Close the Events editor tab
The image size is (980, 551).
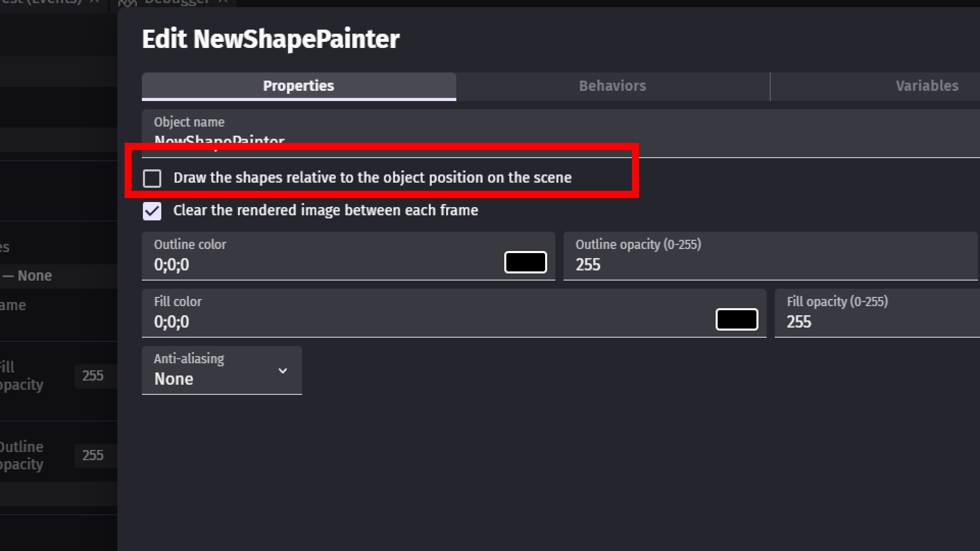point(95,2)
